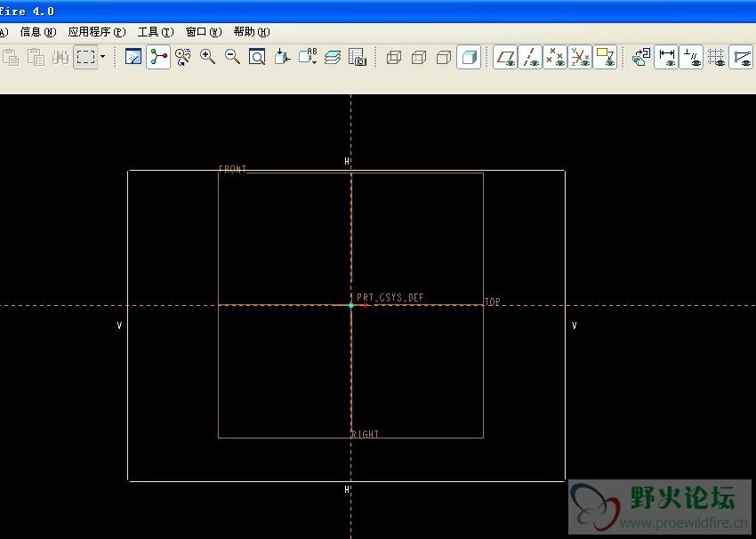The width and height of the screenshot is (756, 539).
Task: Open the Layers icon in toolbar
Action: coord(333,57)
